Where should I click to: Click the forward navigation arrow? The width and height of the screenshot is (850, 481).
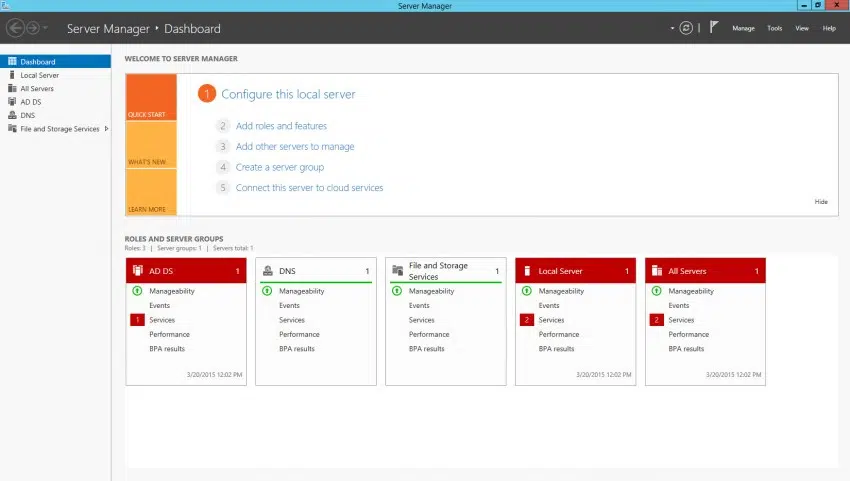(33, 28)
